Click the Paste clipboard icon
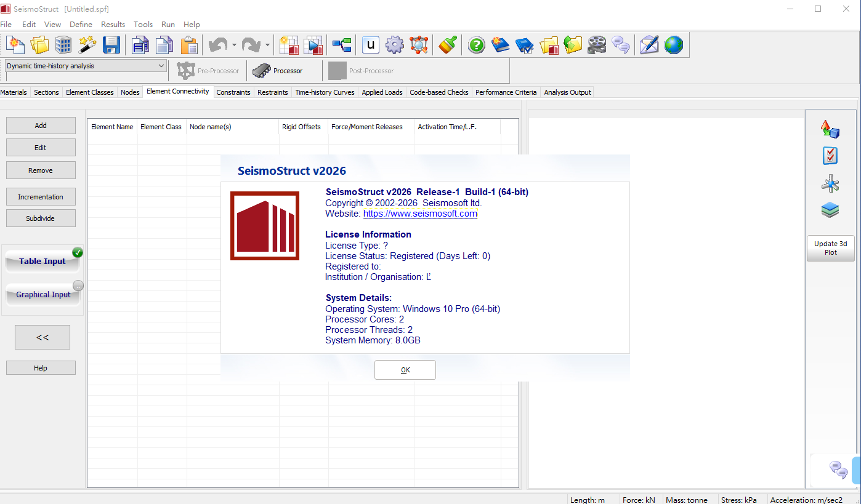 [x=188, y=45]
